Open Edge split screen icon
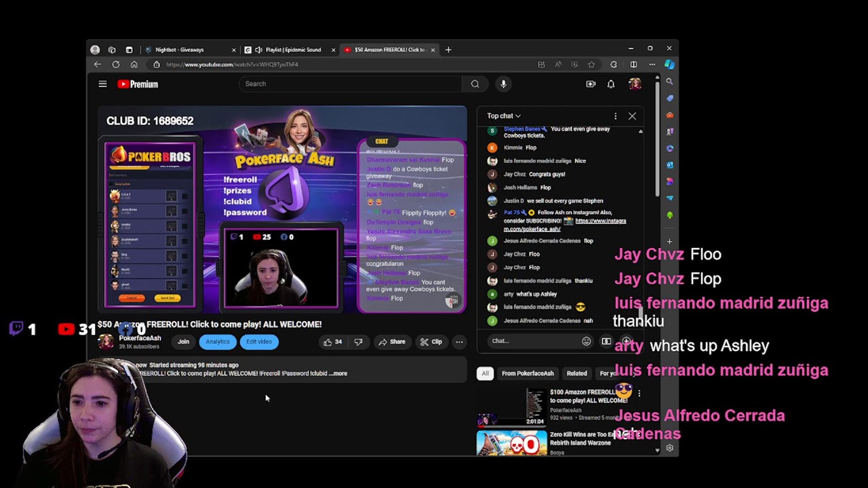Screen dimensions: 868x488 tap(633, 64)
